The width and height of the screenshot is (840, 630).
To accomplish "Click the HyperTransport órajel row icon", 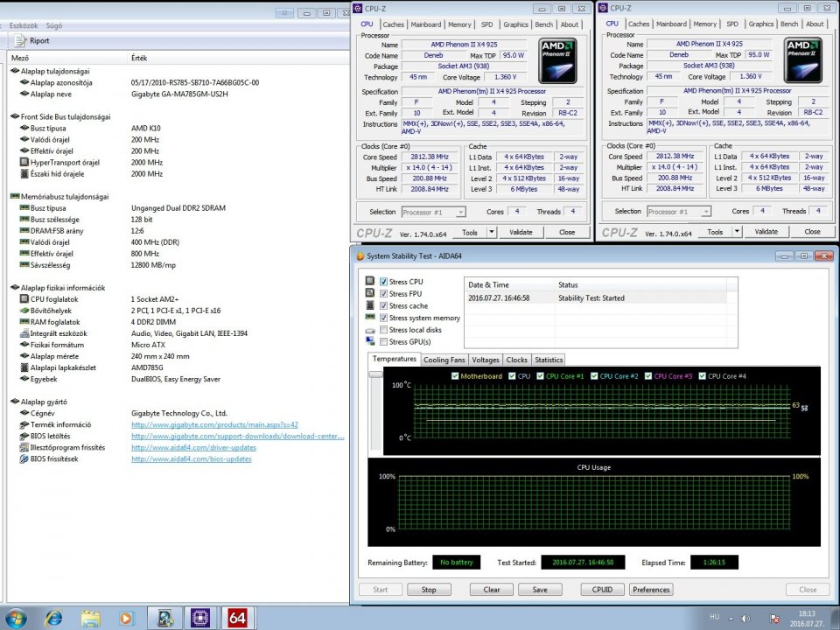I will pyautogui.click(x=24, y=162).
